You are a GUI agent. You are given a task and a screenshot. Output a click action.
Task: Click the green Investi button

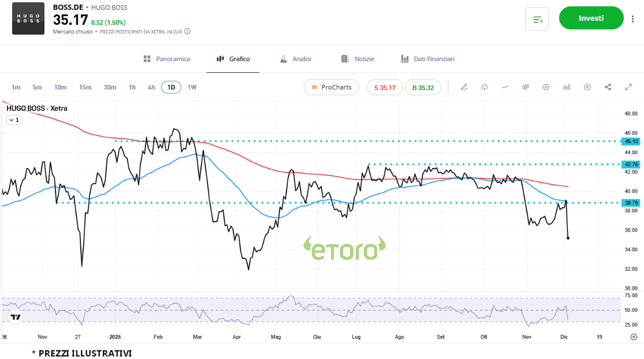pyautogui.click(x=591, y=18)
